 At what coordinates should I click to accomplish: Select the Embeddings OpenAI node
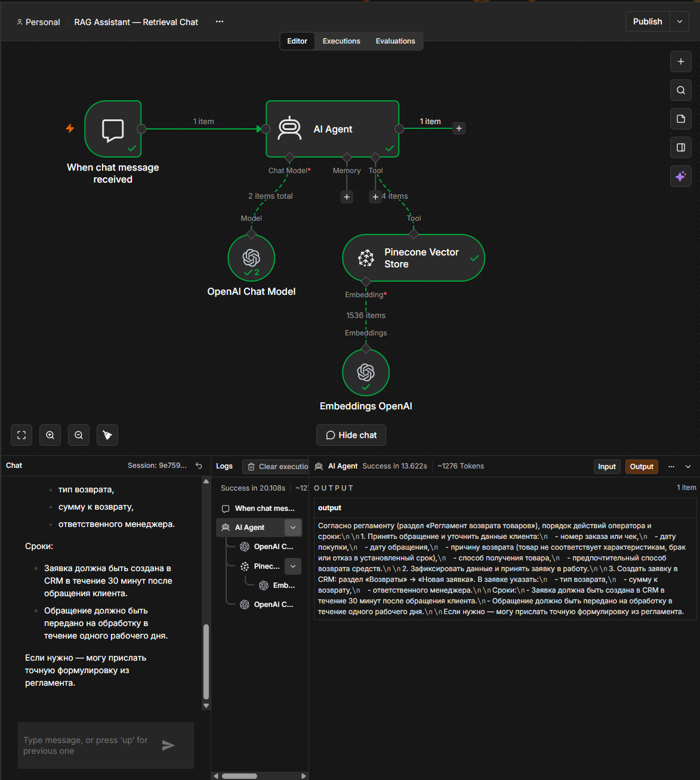[x=366, y=372]
